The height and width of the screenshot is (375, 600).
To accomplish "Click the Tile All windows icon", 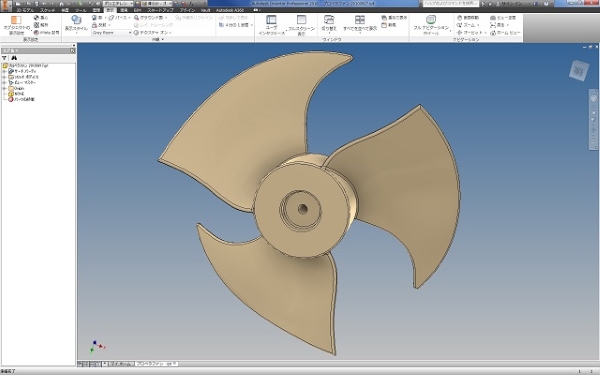I will click(x=360, y=24).
